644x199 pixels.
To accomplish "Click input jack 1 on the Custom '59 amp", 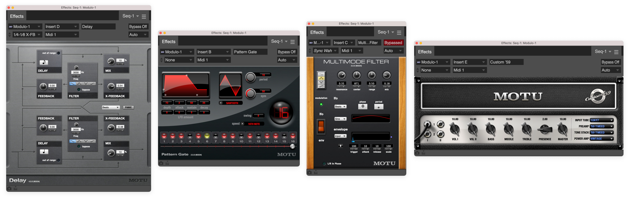I will pos(427,124).
